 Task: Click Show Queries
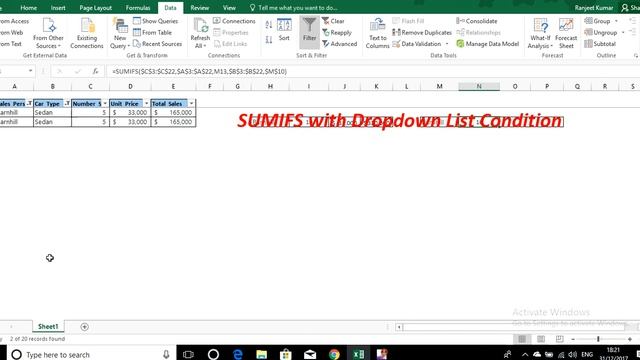click(x=156, y=21)
